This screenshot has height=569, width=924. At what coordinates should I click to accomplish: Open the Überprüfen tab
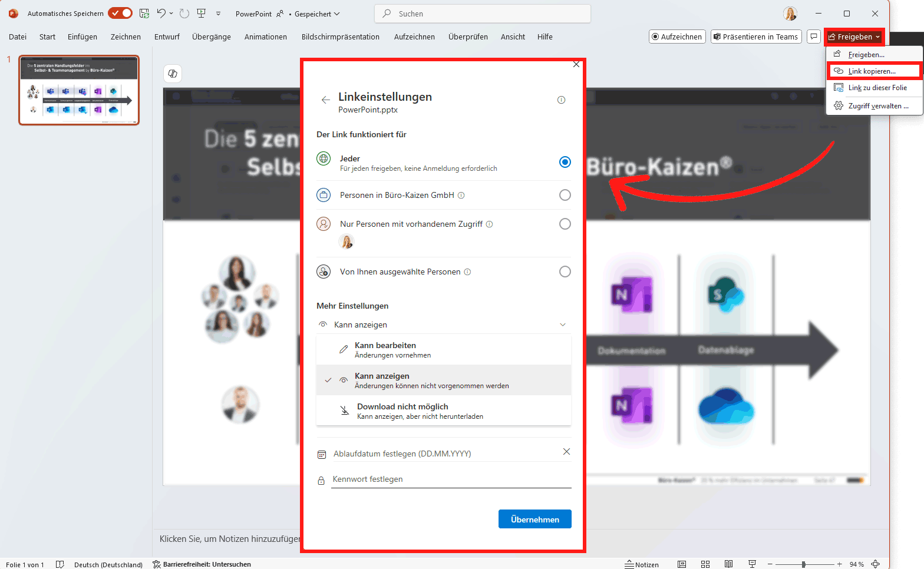coord(468,37)
